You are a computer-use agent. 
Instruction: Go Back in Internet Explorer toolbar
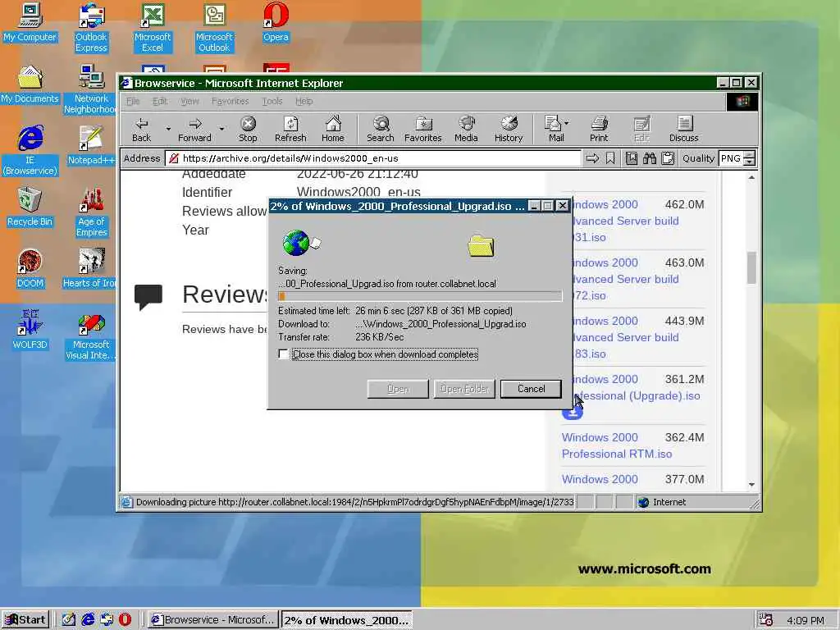click(141, 130)
